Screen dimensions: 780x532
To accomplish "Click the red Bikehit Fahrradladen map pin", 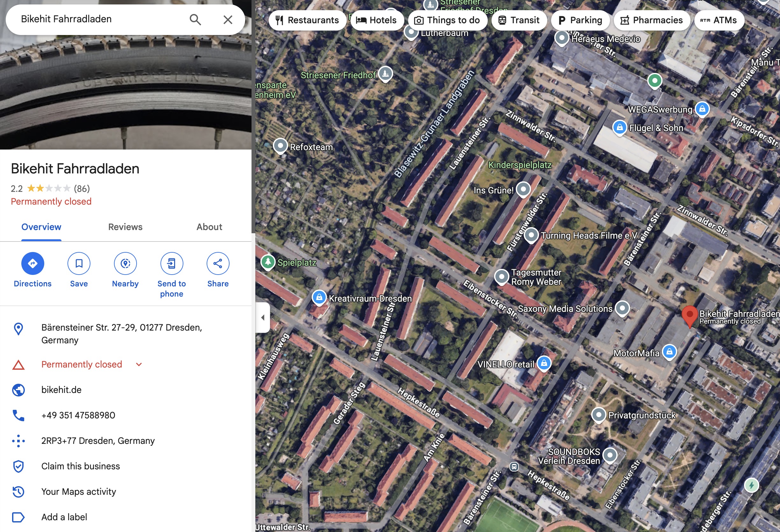I will point(689,316).
